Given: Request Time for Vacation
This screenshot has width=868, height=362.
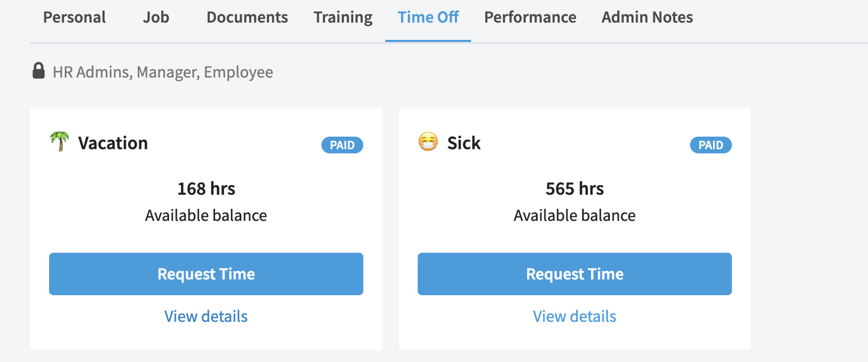Looking at the screenshot, I should point(206,274).
